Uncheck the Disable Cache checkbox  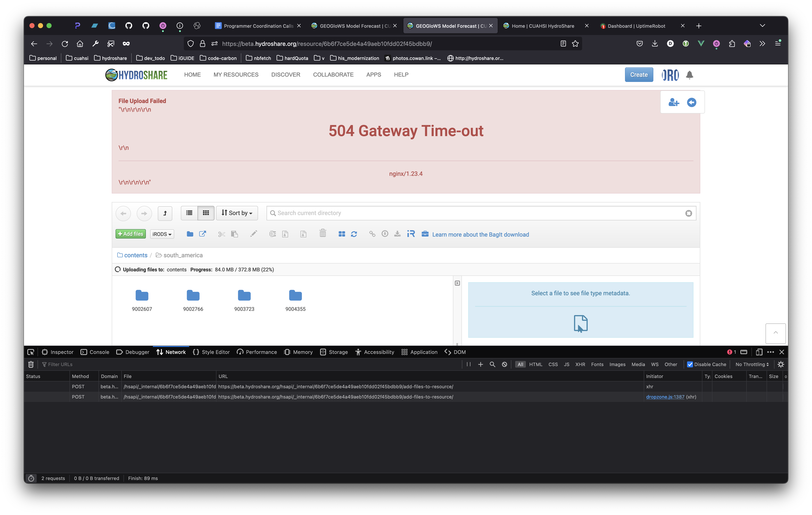coord(690,364)
